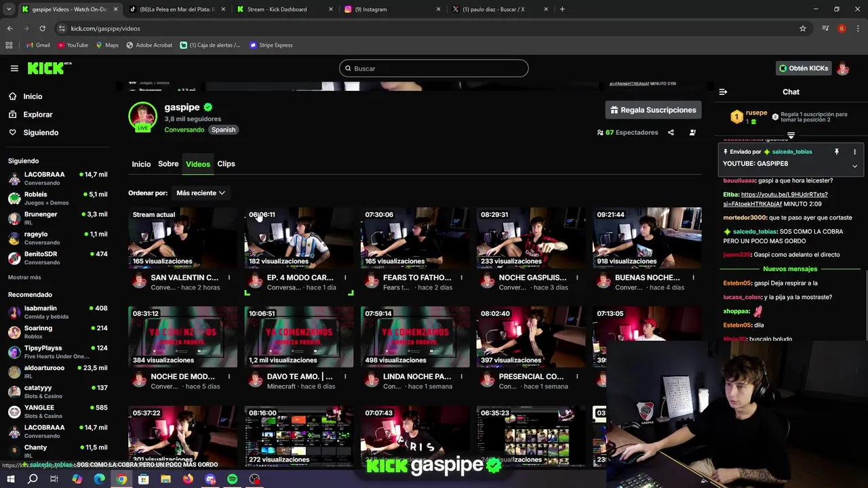The width and height of the screenshot is (868, 488).
Task: Open options for SAN VALENTIN video
Action: pos(229,278)
